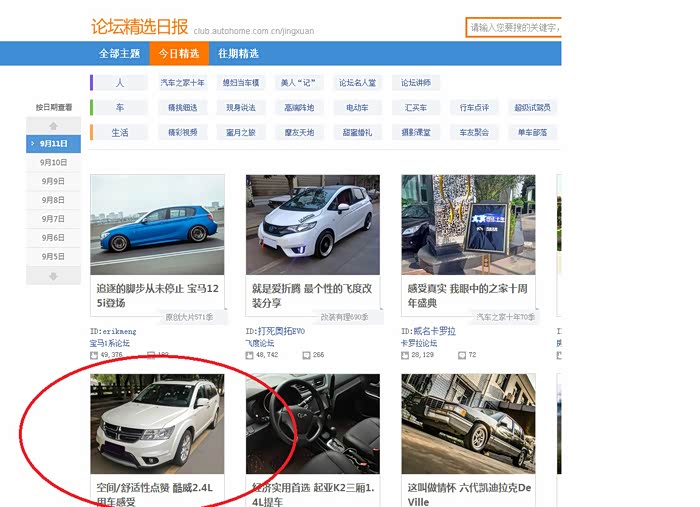Open author 打死周拓EVO profile
The image size is (700, 507).
(275, 331)
